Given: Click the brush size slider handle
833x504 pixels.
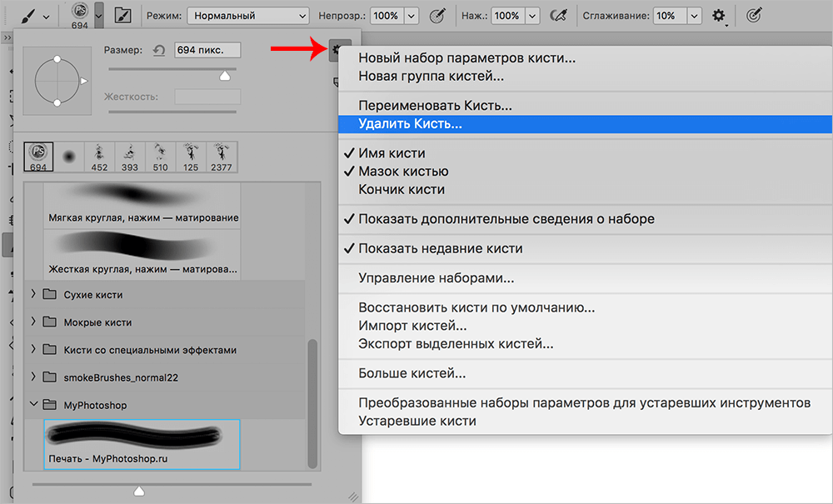Looking at the screenshot, I should point(224,76).
